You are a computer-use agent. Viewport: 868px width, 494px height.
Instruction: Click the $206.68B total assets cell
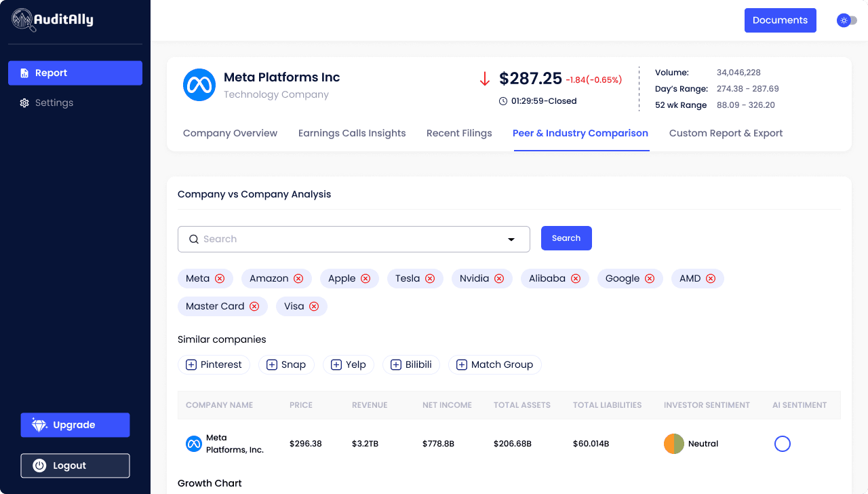pyautogui.click(x=513, y=444)
